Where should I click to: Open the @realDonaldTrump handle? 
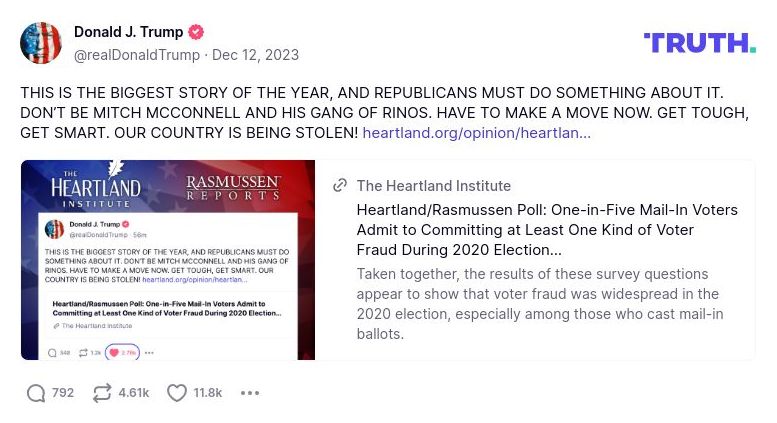tap(137, 55)
